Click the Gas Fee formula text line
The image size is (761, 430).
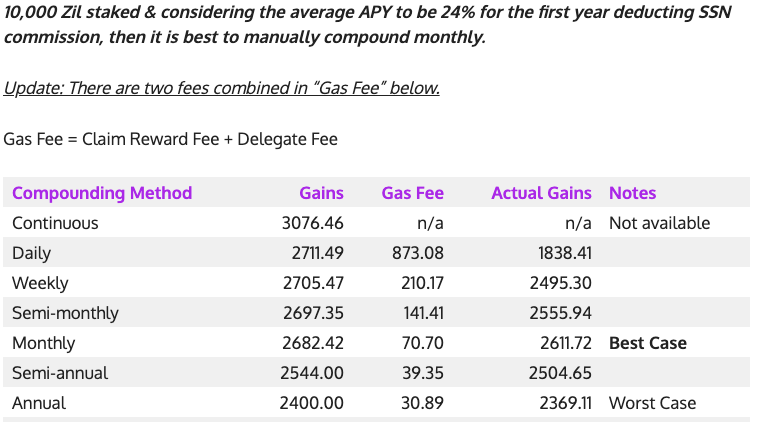pyautogui.click(x=171, y=139)
